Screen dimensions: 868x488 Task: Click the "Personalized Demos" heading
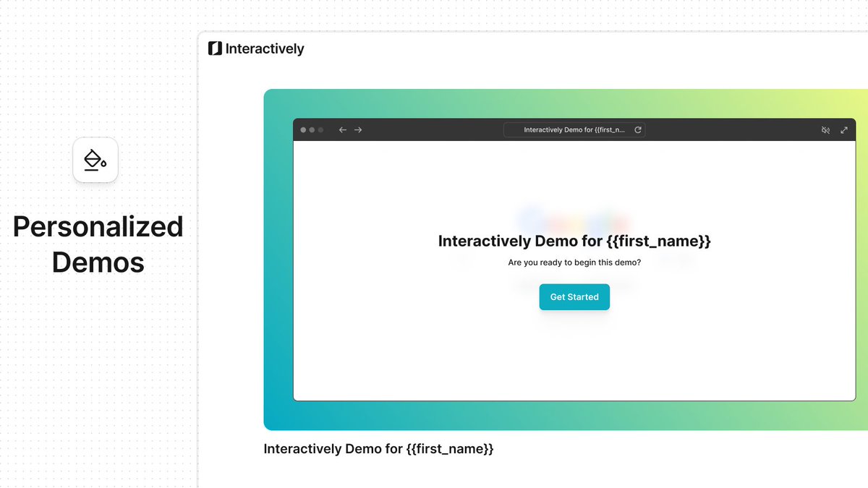pyautogui.click(x=98, y=244)
